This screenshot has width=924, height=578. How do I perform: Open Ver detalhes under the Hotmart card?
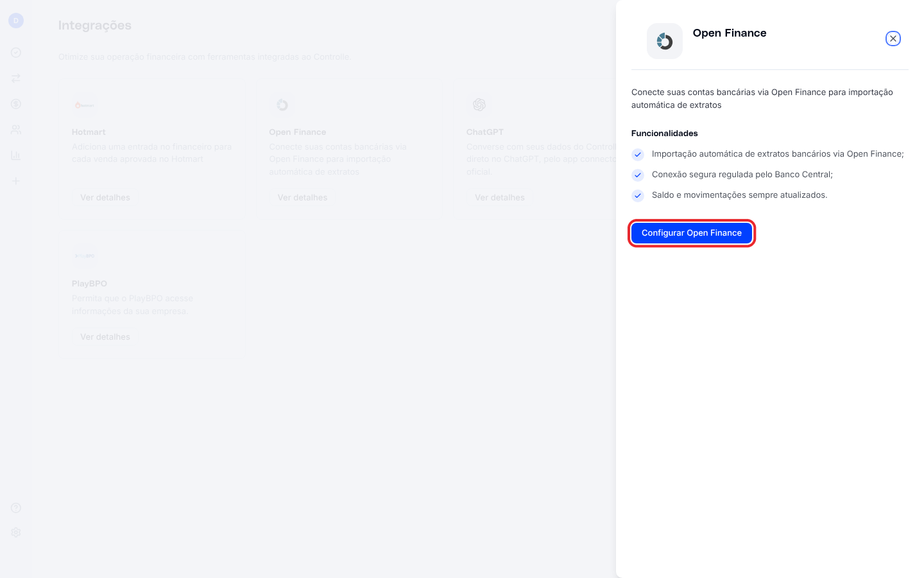click(x=105, y=198)
